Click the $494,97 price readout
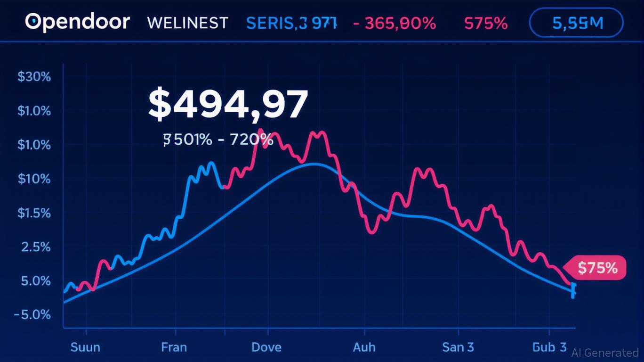 pyautogui.click(x=228, y=105)
